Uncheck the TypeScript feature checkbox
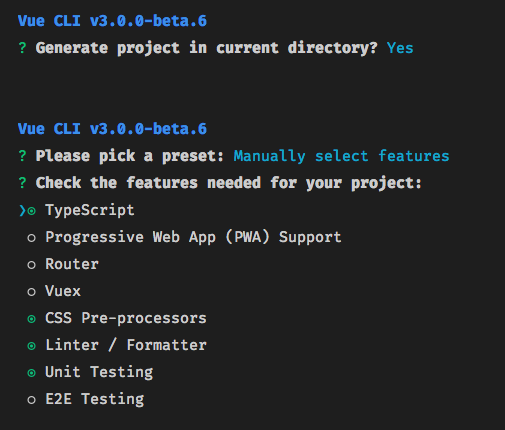505x430 pixels. click(x=31, y=211)
